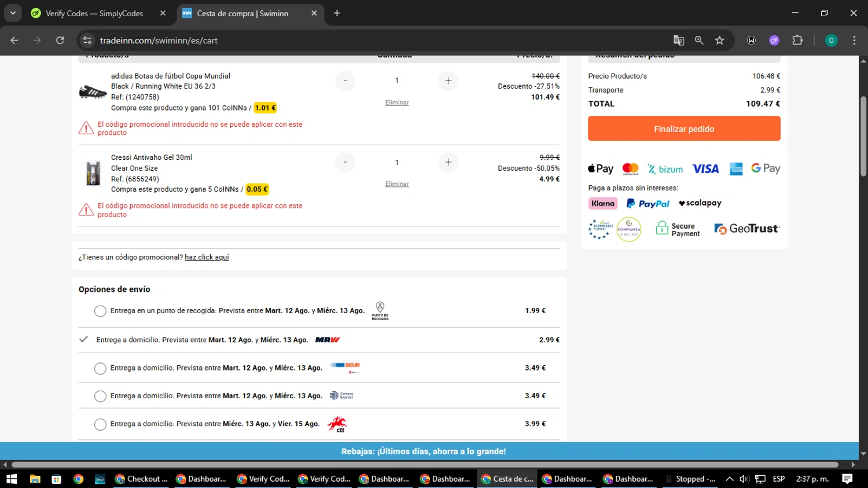Open the Stopped taskbar item

click(690, 479)
